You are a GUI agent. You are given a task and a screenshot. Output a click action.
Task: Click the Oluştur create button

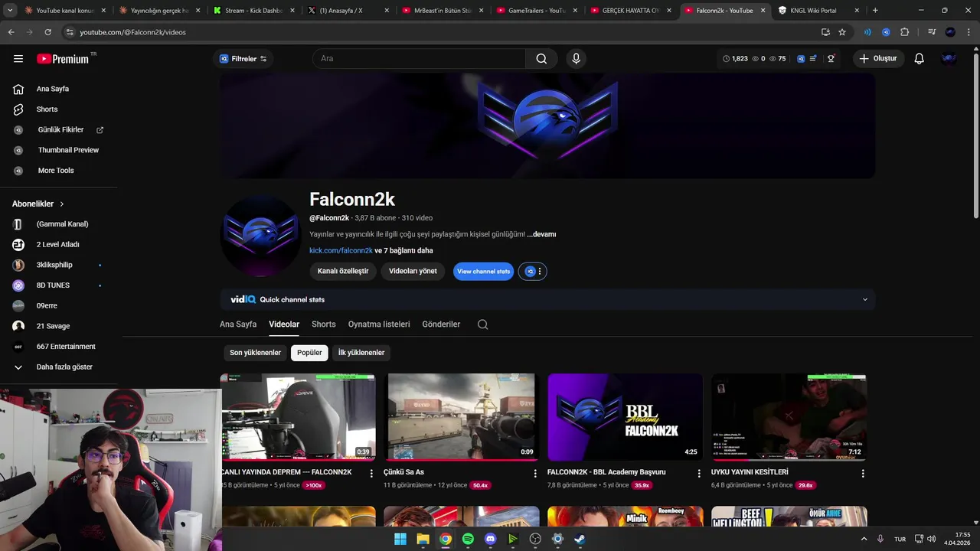click(x=877, y=58)
